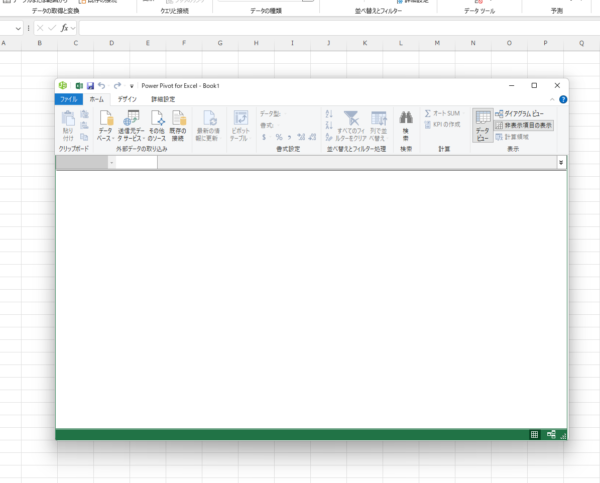Open the 詳細設定 (Advanced) tab
The height and width of the screenshot is (483, 600).
pos(163,100)
